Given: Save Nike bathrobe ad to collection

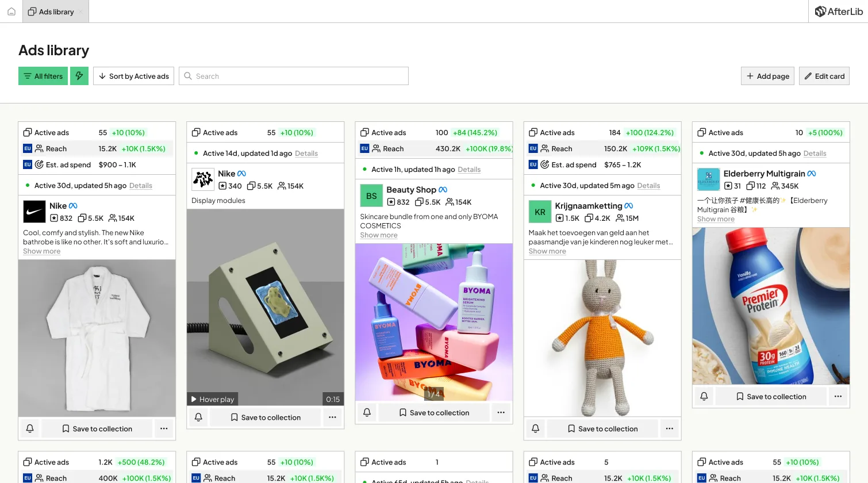Looking at the screenshot, I should 97,428.
